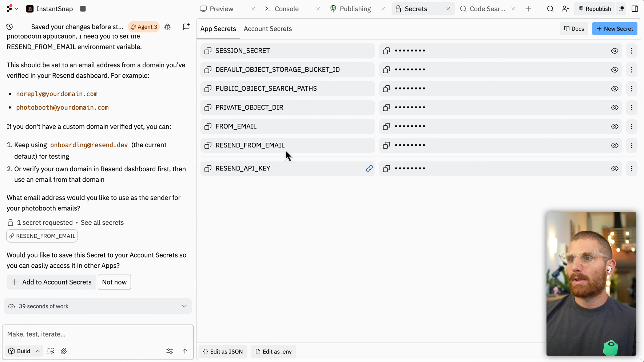
Task: Type in the Make, test, iterate input
Action: tap(98, 334)
